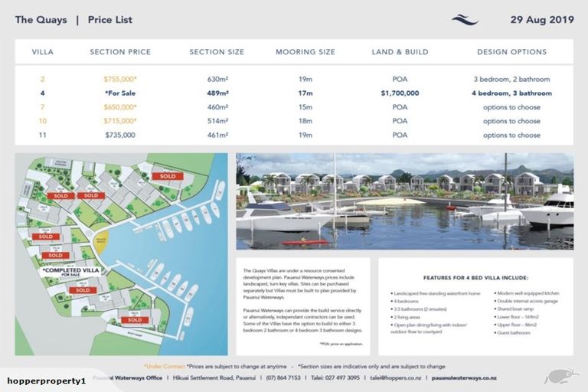Click the Mooring Size column header
This screenshot has width=588, height=392.
(305, 52)
